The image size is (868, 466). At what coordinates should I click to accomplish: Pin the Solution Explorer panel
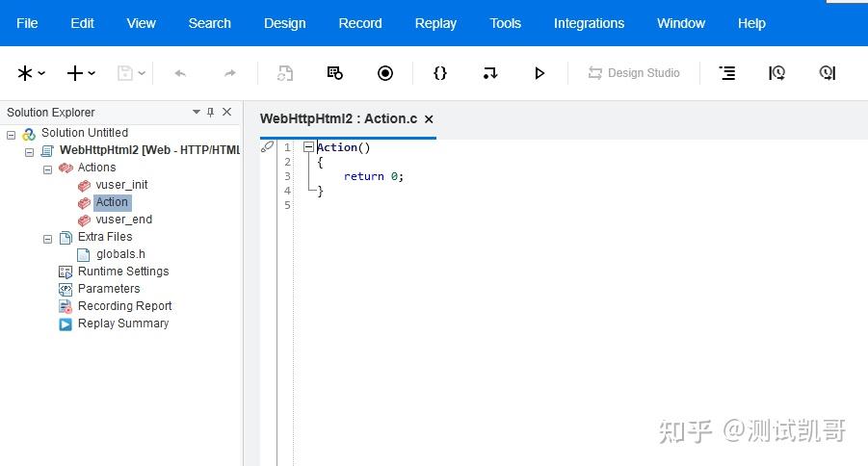coord(211,113)
